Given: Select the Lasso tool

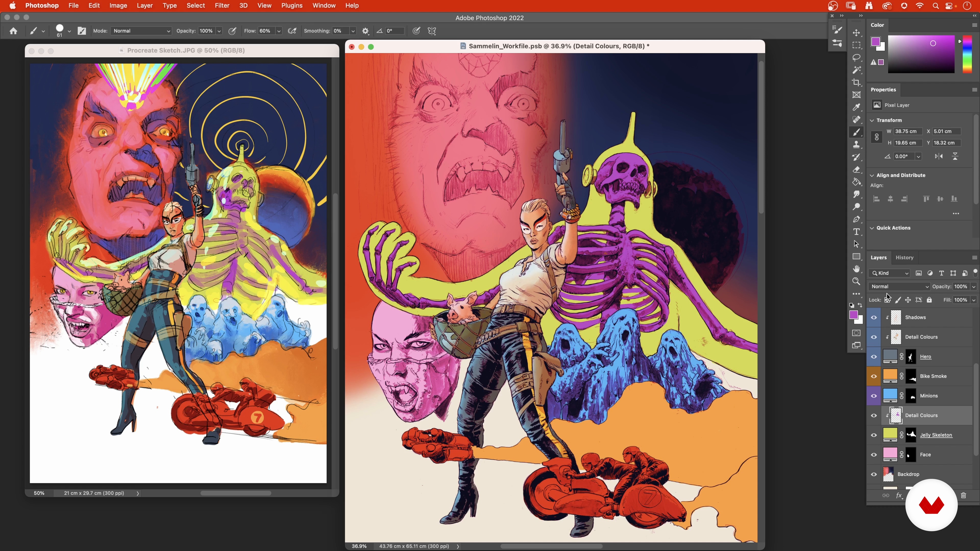Looking at the screenshot, I should pyautogui.click(x=856, y=57).
